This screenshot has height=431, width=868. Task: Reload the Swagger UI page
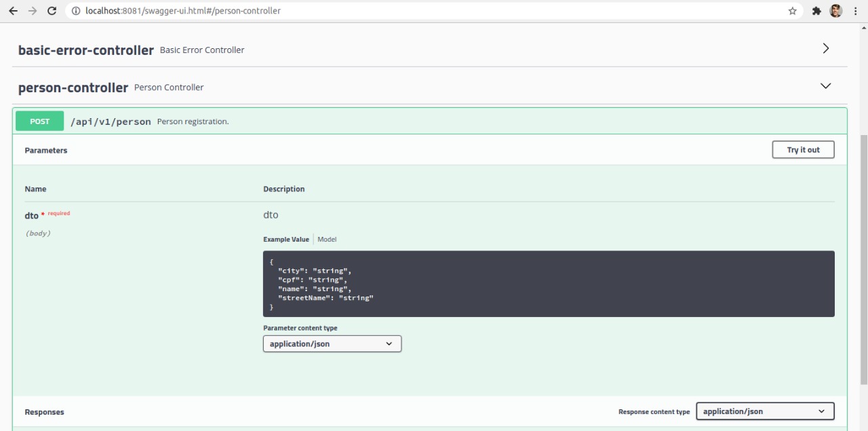tap(52, 11)
